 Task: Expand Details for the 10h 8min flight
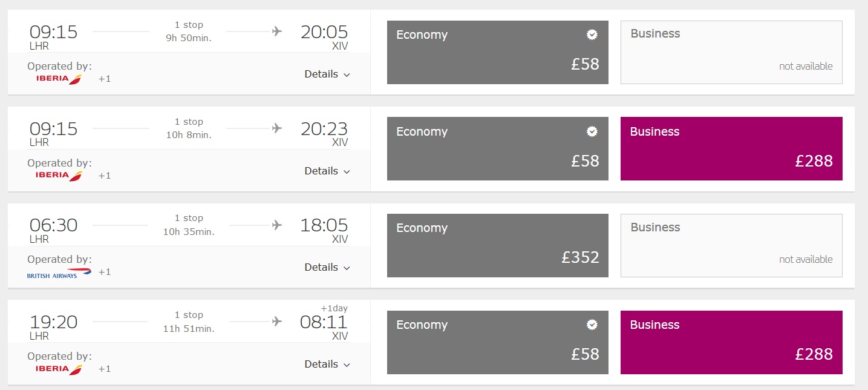point(327,171)
